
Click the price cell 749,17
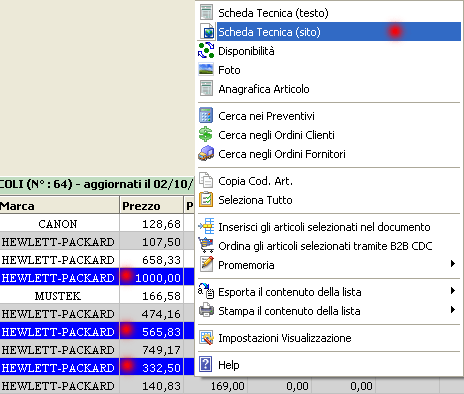click(x=151, y=349)
